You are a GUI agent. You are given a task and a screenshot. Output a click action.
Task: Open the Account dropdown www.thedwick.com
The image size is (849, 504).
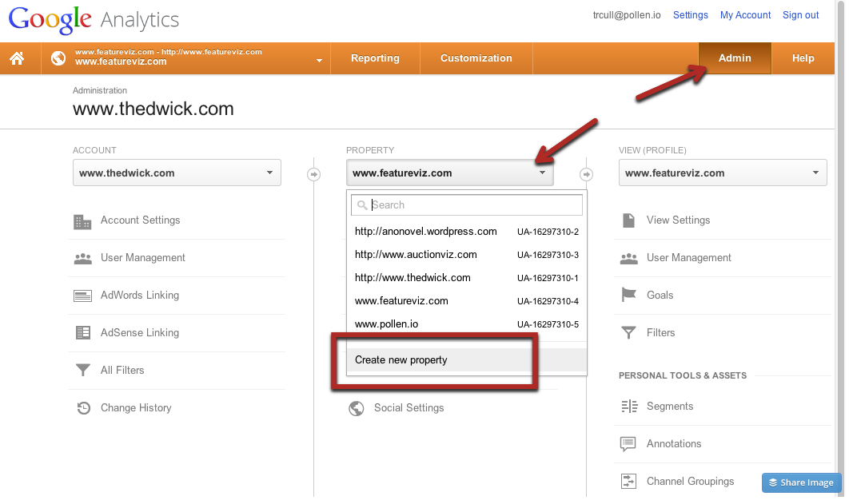click(177, 173)
